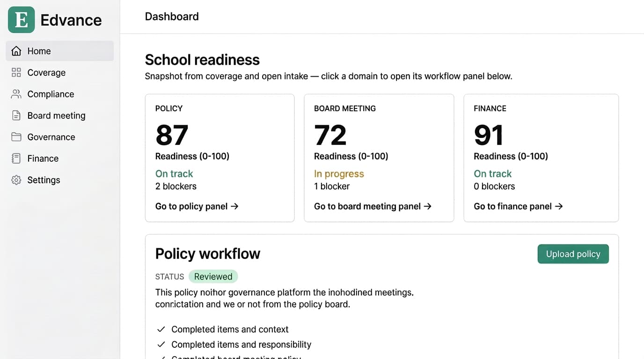Click the Policy workflow heading
The width and height of the screenshot is (644, 359).
click(208, 254)
